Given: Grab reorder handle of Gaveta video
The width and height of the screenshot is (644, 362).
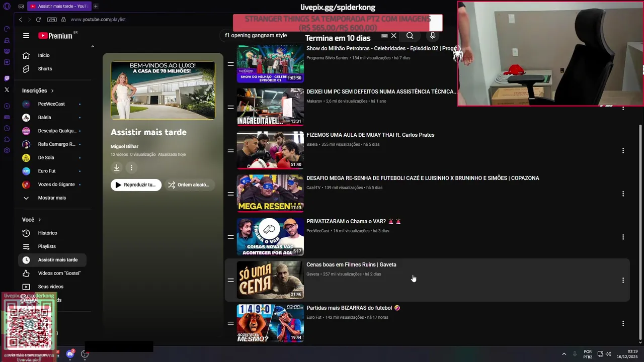Looking at the screenshot, I should click(x=230, y=281).
